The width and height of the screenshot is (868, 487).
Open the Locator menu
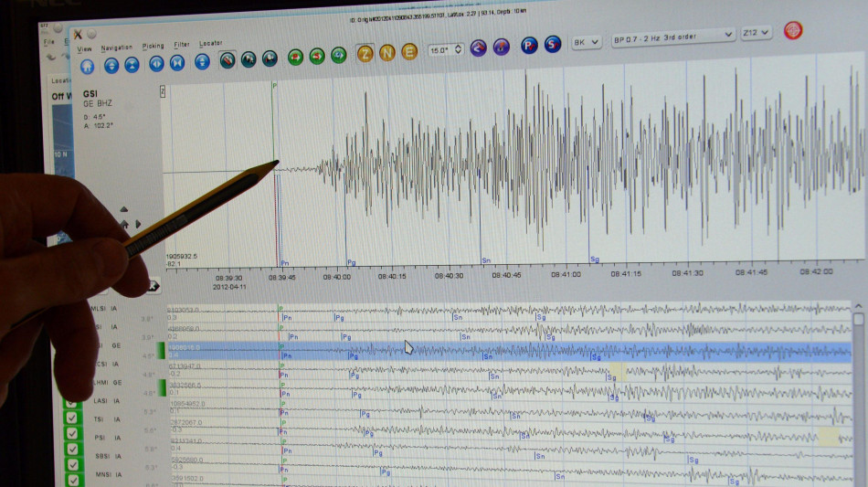point(211,43)
